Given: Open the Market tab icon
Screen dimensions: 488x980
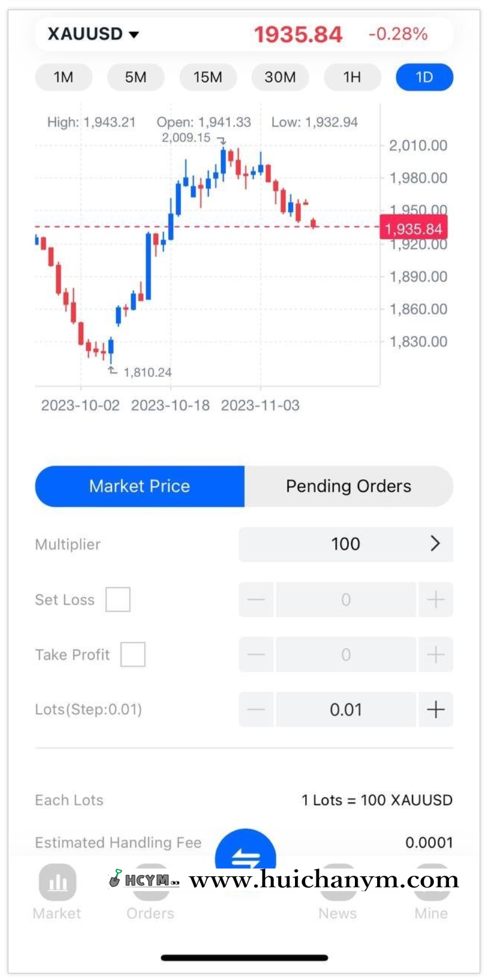Looking at the screenshot, I should point(58,883).
